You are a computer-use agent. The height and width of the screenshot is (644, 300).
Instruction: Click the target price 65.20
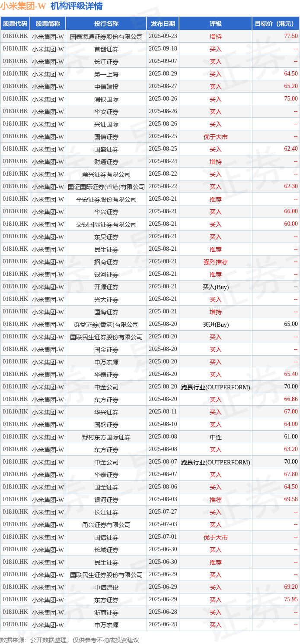(x=291, y=86)
